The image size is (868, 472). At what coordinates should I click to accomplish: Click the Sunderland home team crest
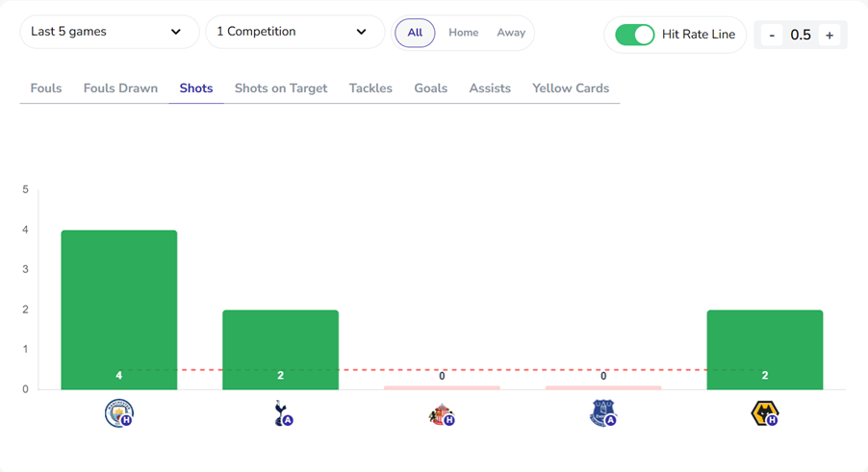[x=442, y=414]
